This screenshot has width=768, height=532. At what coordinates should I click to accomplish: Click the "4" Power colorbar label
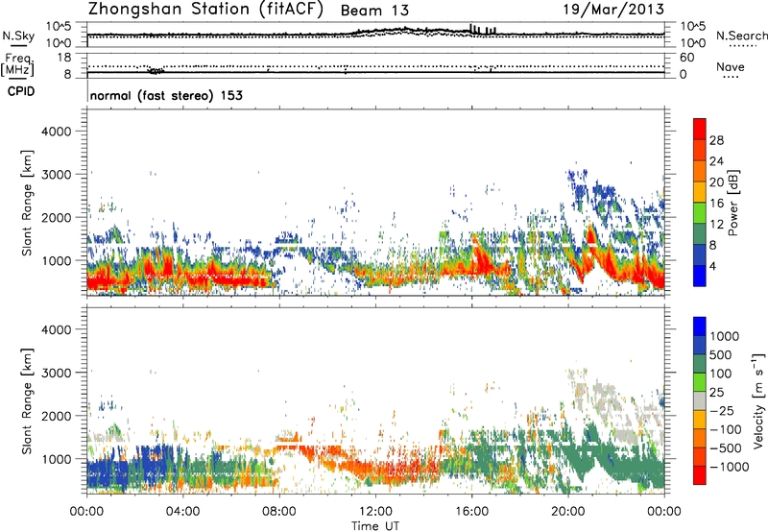coord(713,266)
